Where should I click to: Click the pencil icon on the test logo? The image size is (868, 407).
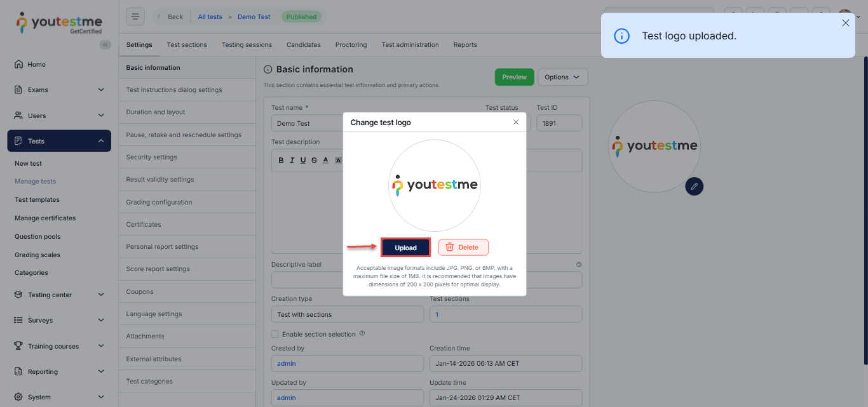point(694,186)
